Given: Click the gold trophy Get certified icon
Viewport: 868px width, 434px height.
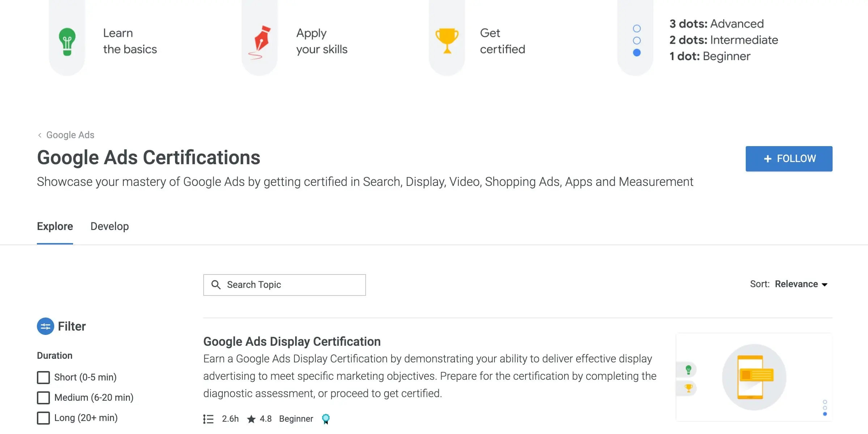Looking at the screenshot, I should (447, 41).
